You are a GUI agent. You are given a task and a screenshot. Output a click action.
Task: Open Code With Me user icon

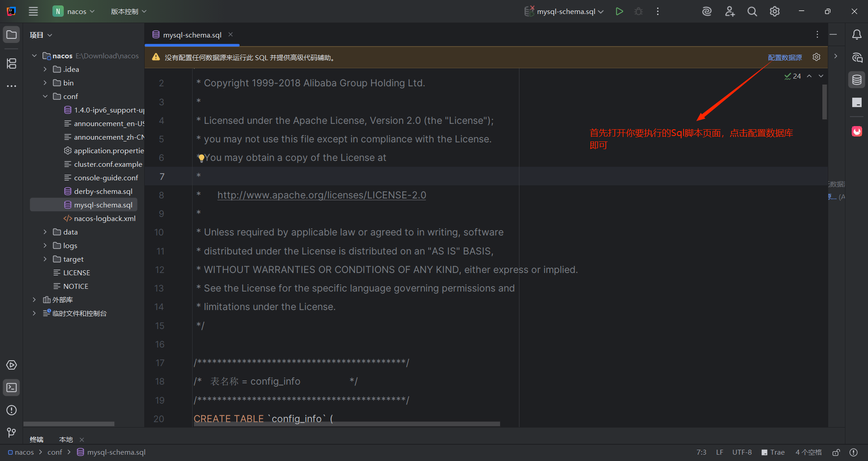pos(730,11)
